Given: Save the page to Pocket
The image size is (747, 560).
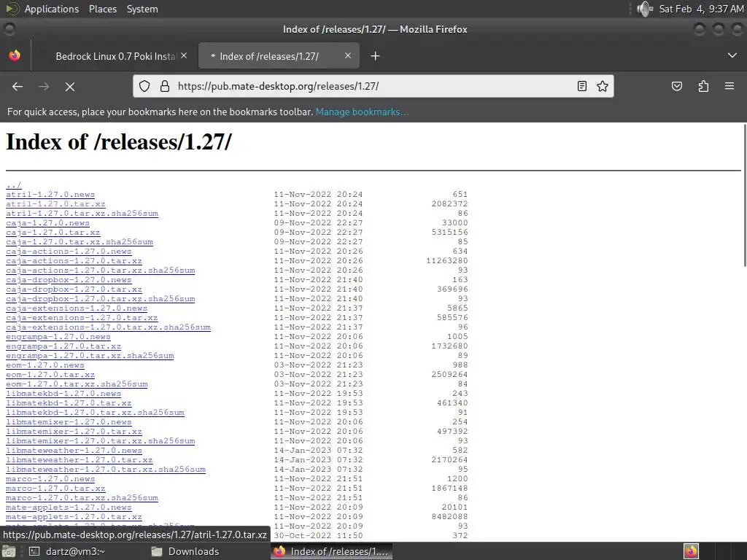Looking at the screenshot, I should (x=677, y=86).
